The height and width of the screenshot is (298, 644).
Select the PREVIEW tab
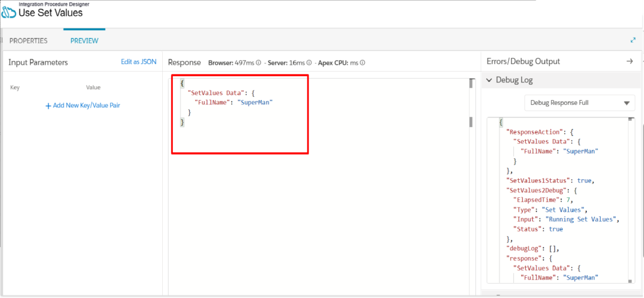point(84,41)
